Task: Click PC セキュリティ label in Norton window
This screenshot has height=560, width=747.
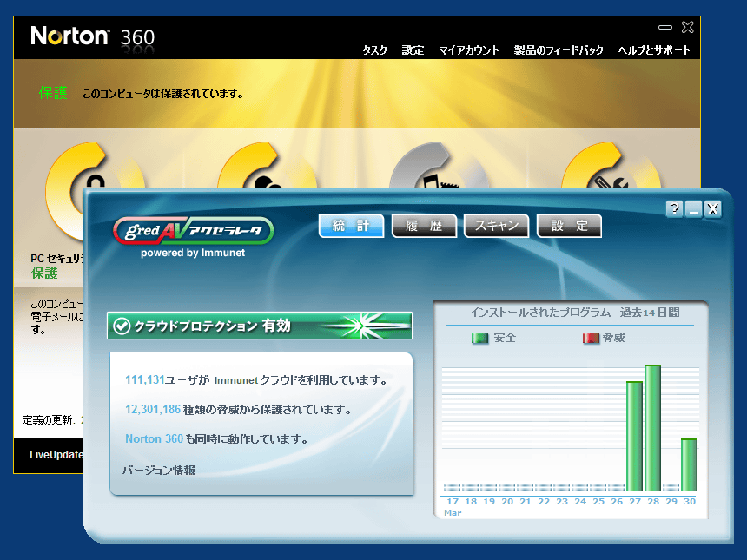Action: tap(57, 259)
